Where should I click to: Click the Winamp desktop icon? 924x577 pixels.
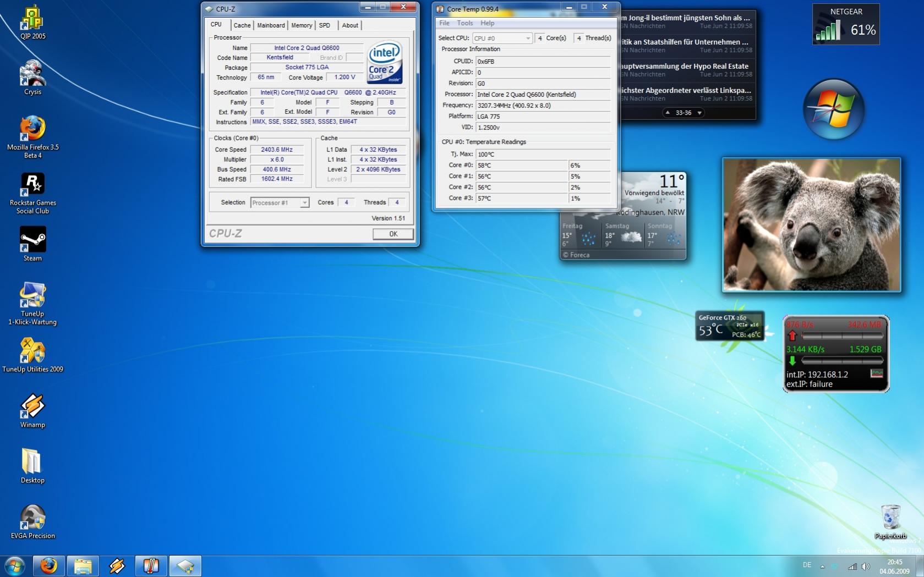click(x=32, y=407)
